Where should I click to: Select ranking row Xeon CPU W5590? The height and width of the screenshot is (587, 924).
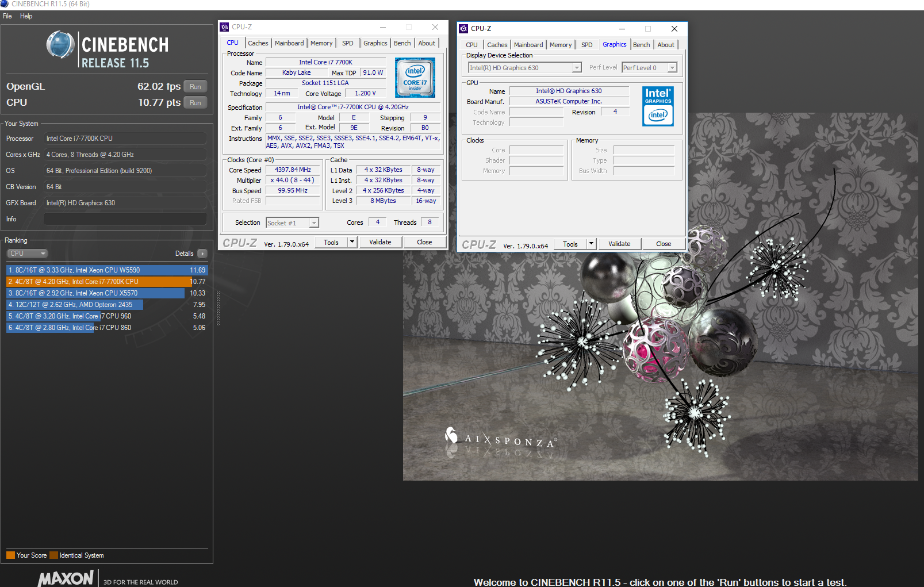pos(107,270)
